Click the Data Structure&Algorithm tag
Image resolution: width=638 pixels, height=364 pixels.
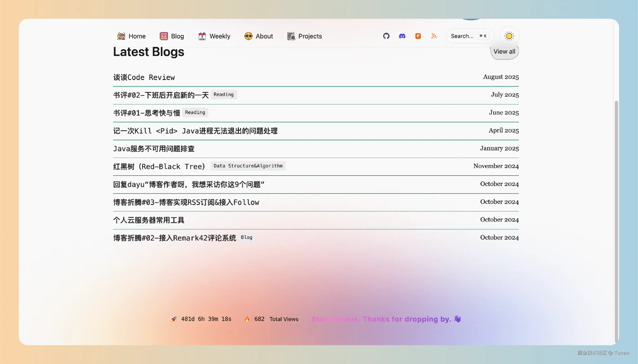click(248, 166)
